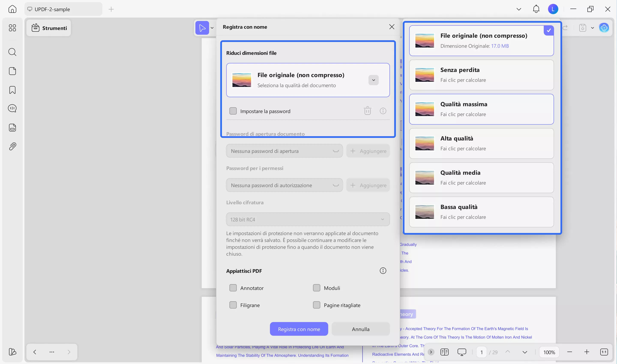Expand the file quality dropdown arrow
Screen dimensions: 617x364
click(373, 80)
